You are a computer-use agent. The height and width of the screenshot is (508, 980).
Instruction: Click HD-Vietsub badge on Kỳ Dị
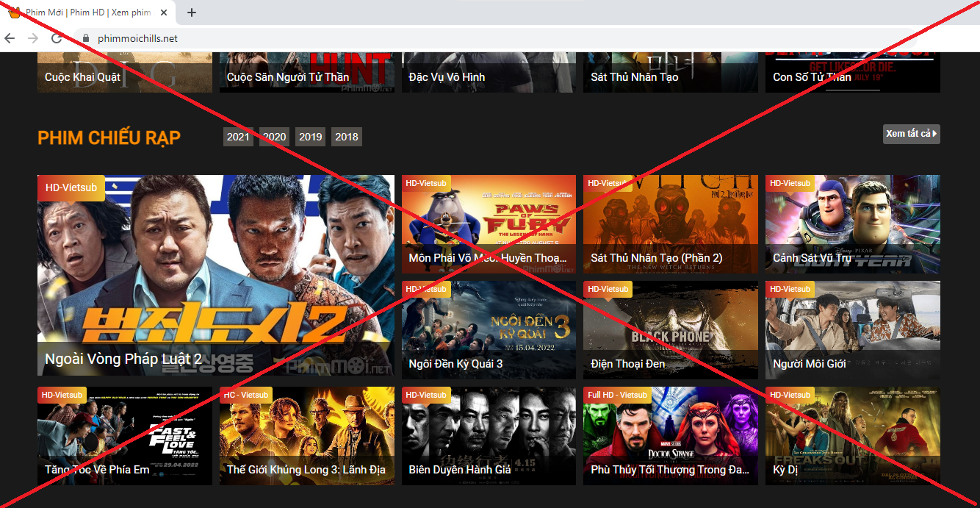pyautogui.click(x=790, y=395)
